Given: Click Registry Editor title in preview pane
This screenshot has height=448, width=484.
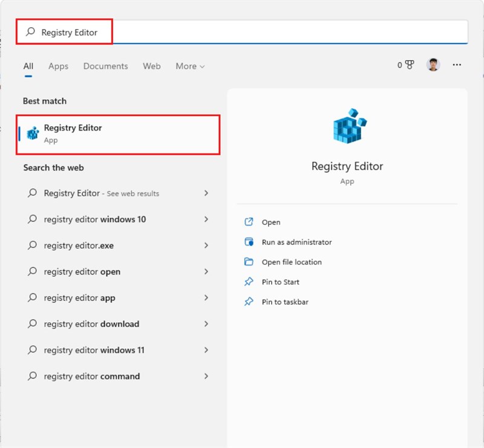Looking at the screenshot, I should [347, 166].
